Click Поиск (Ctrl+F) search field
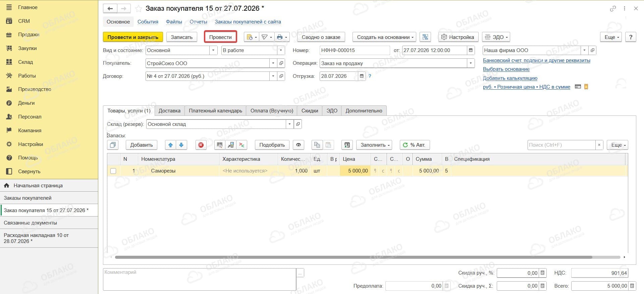 point(561,145)
